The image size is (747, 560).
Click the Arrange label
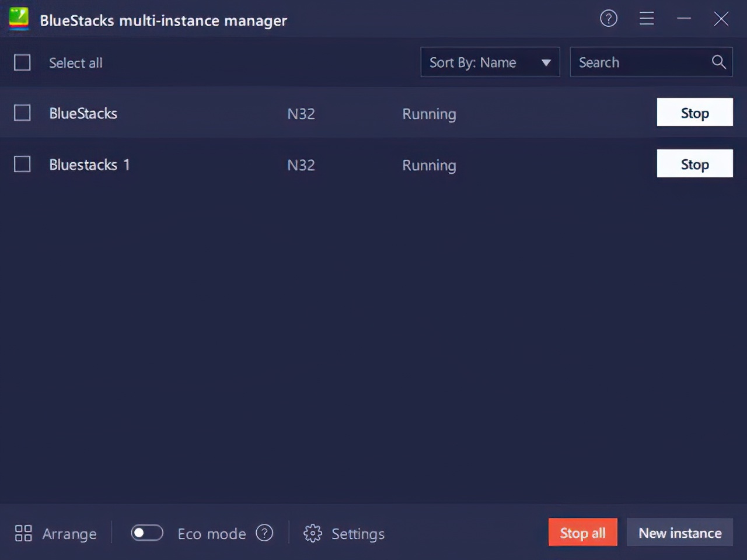point(69,534)
